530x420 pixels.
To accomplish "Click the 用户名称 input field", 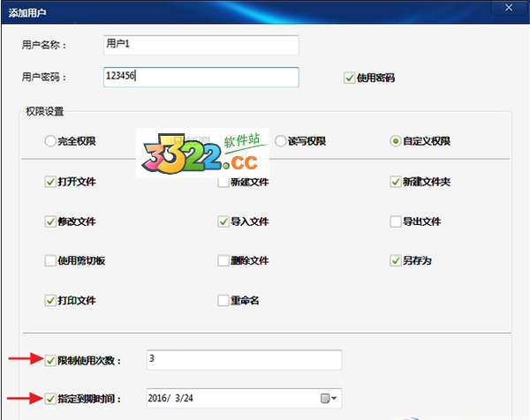I will coord(201,45).
